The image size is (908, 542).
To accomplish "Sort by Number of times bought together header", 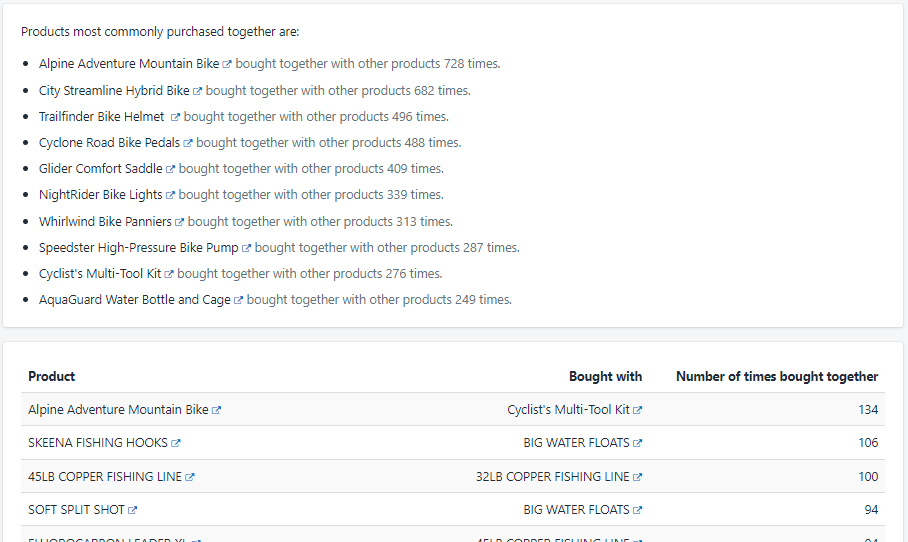I will [777, 377].
